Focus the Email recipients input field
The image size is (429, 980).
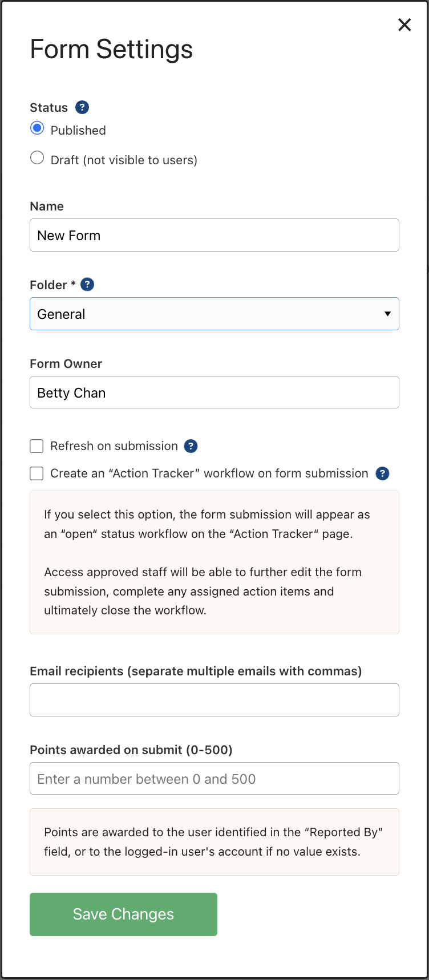[214, 700]
